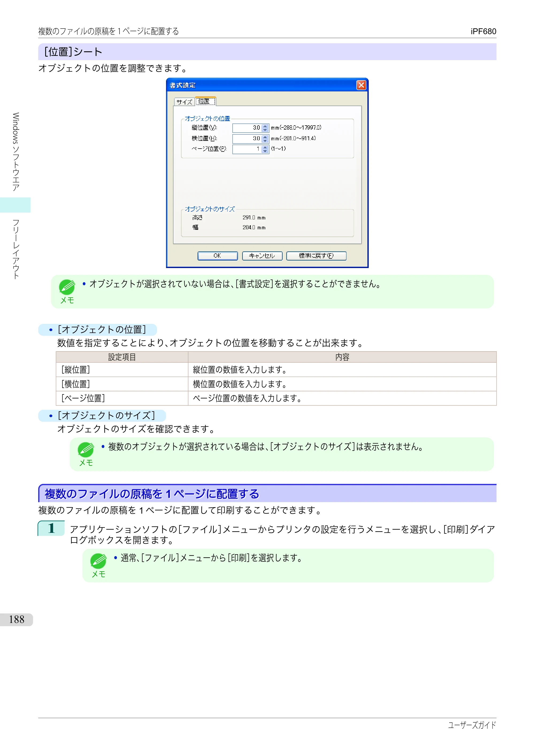This screenshot has width=535, height=756.
Task: Click the iPF680 header text
Action: pos(483,31)
